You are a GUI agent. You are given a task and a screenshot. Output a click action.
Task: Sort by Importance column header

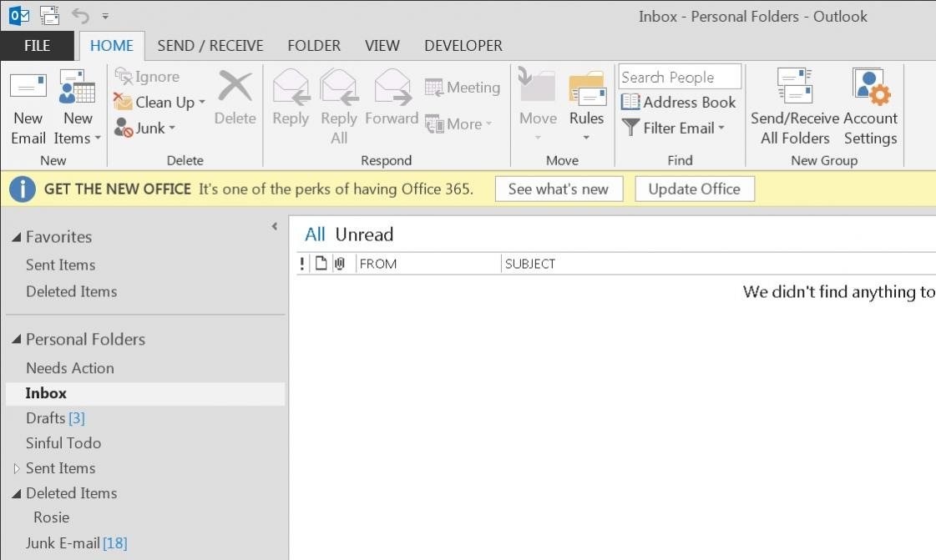302,264
